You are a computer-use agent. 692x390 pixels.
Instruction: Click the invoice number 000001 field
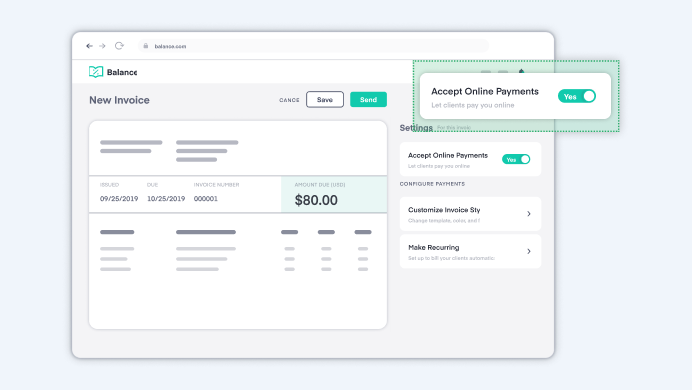[x=206, y=199]
